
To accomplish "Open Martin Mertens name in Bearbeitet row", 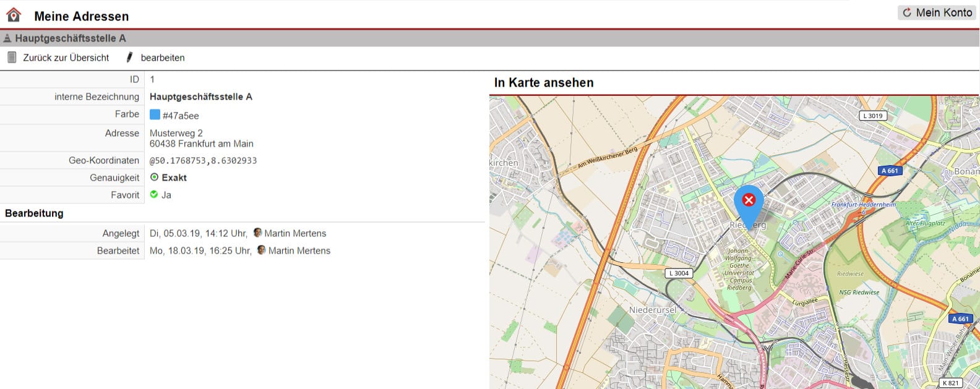I will [x=299, y=250].
